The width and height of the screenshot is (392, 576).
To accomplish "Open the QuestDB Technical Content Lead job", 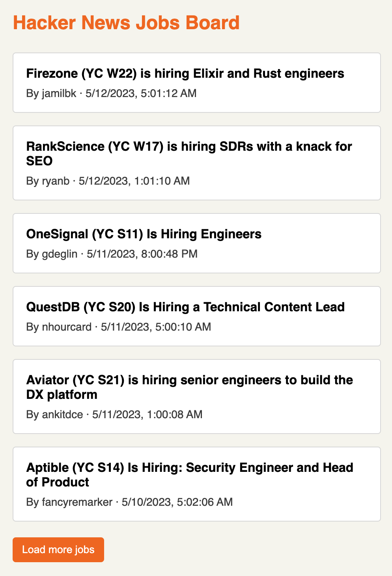I will coord(185,307).
